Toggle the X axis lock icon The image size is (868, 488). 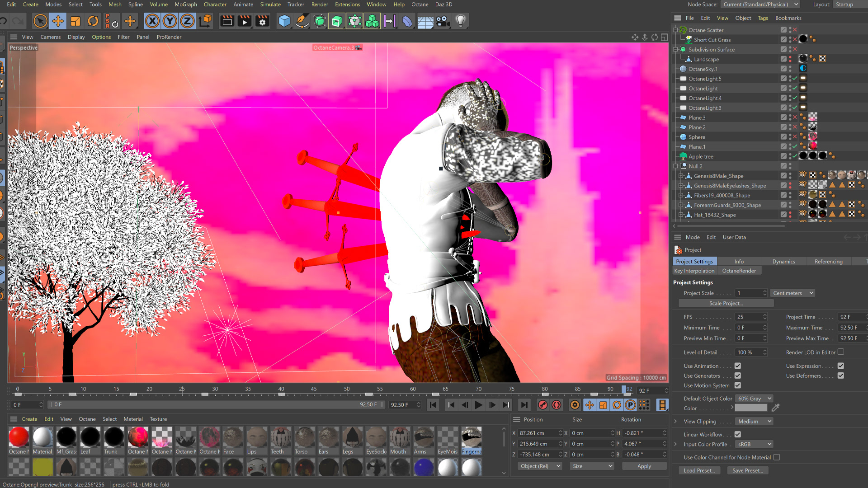(152, 21)
